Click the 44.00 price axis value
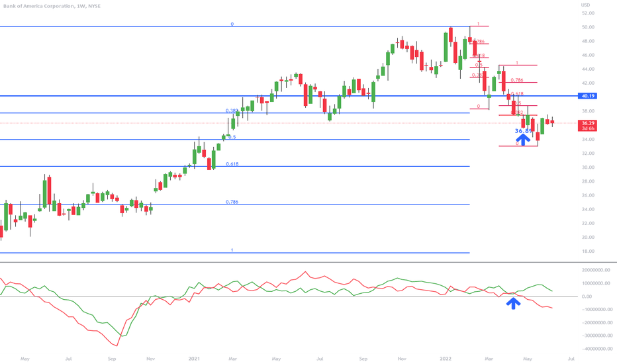Image resolution: width=617 pixels, height=364 pixels. coord(589,69)
